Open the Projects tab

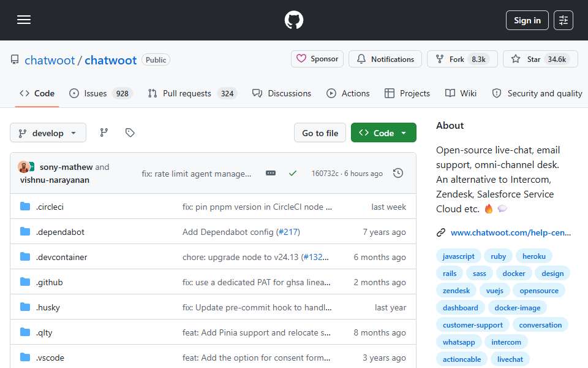pos(407,93)
